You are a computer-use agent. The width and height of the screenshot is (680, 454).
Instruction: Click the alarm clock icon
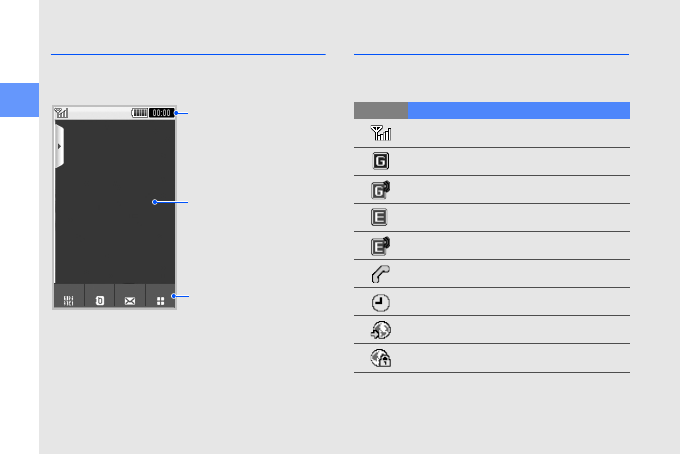click(x=381, y=302)
